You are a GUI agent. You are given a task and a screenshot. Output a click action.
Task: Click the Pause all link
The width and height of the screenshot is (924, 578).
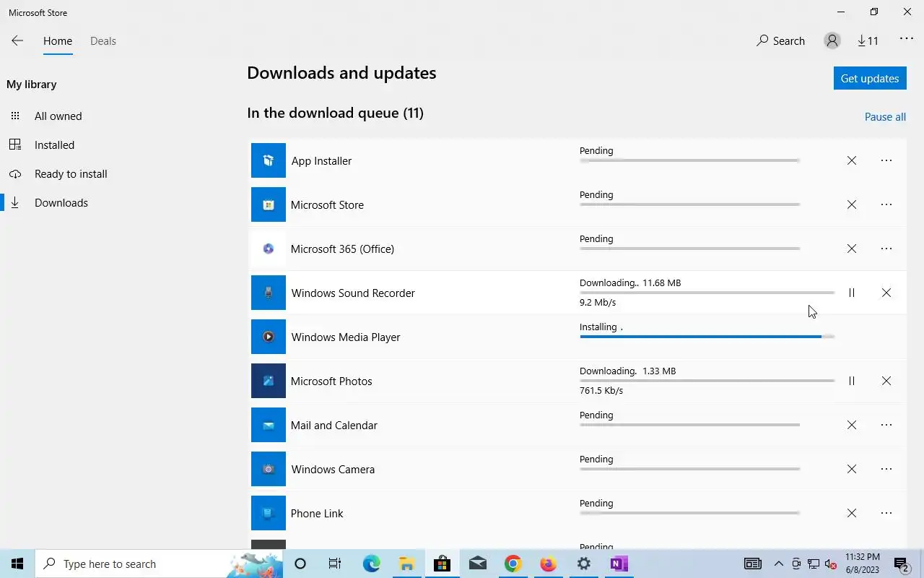tap(885, 117)
